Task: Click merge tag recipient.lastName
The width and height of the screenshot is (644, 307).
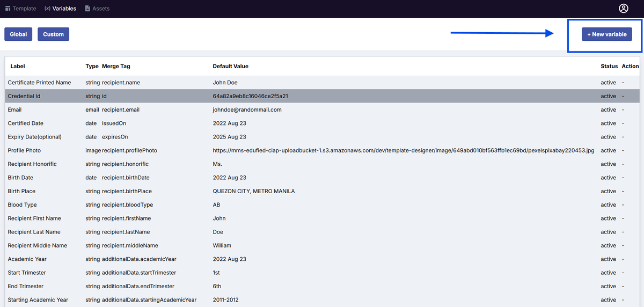Action: point(126,232)
